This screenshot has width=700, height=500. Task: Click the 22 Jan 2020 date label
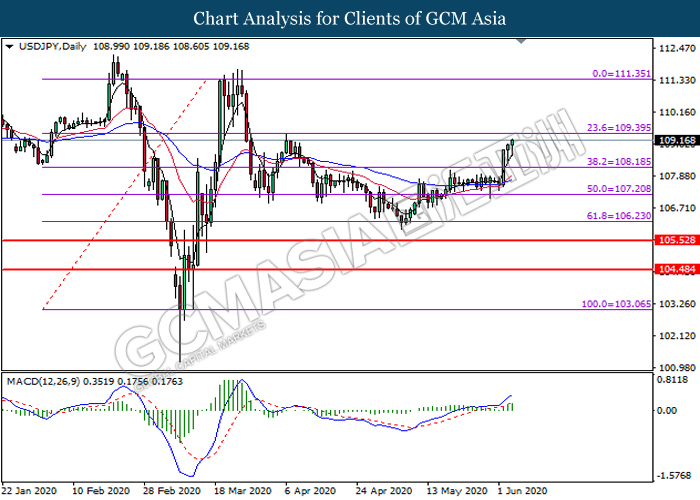[x=32, y=492]
